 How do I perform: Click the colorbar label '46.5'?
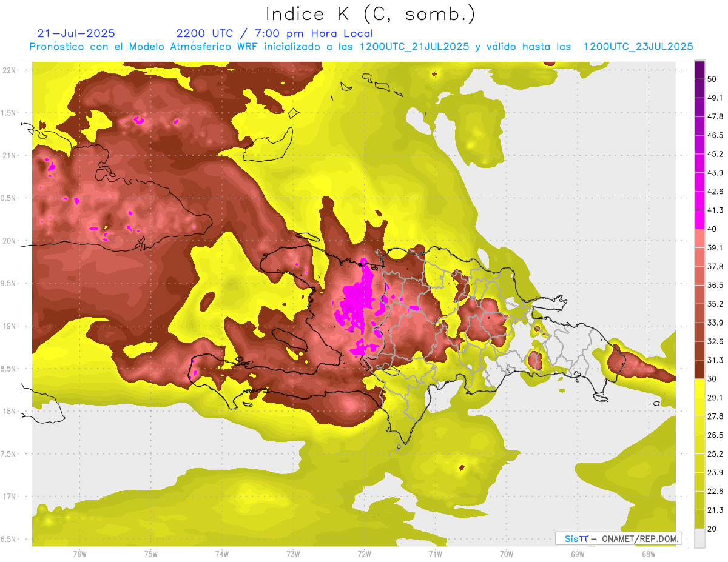(716, 135)
